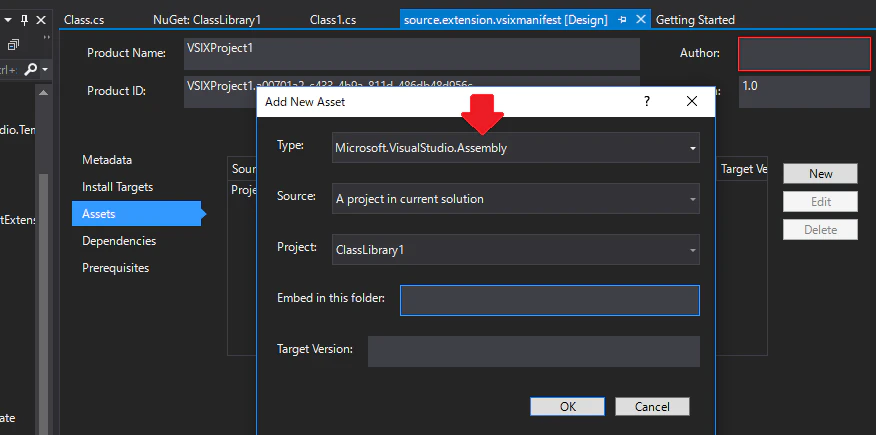Open the panel window options dropdown arrow
The image size is (876, 435).
(x=8, y=20)
